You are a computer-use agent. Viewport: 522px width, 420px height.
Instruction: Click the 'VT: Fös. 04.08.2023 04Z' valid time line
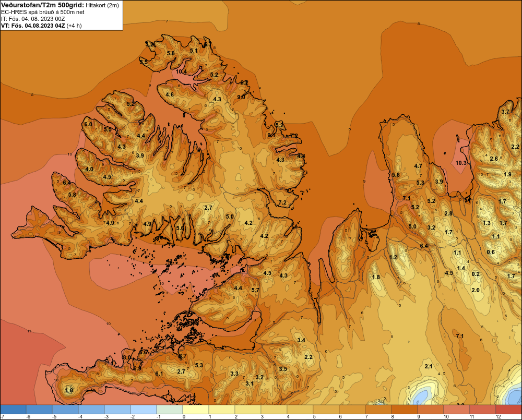click(33, 26)
